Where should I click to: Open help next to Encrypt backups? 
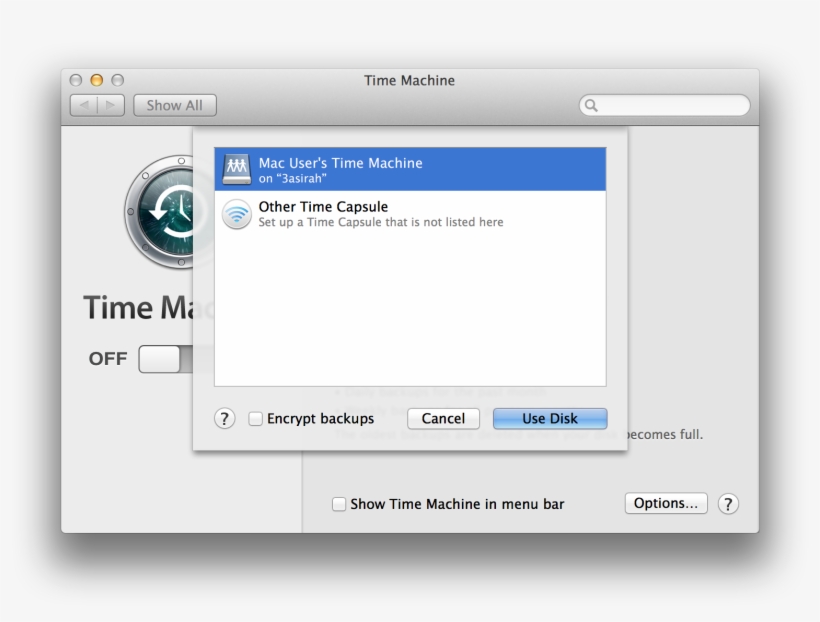click(225, 419)
